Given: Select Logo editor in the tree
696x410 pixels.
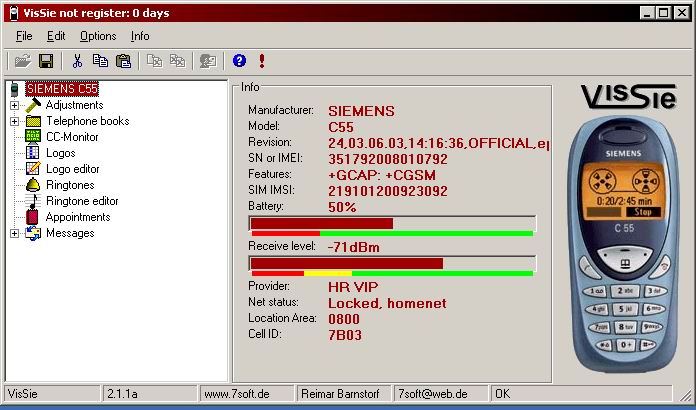Looking at the screenshot, I should (73, 169).
